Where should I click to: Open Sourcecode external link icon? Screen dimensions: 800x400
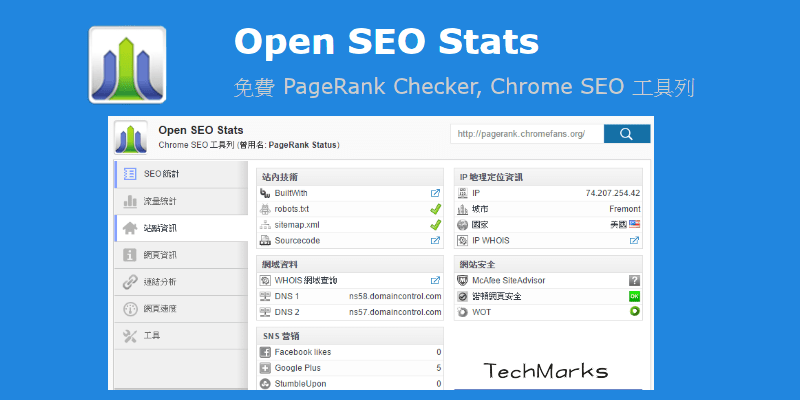(x=435, y=240)
